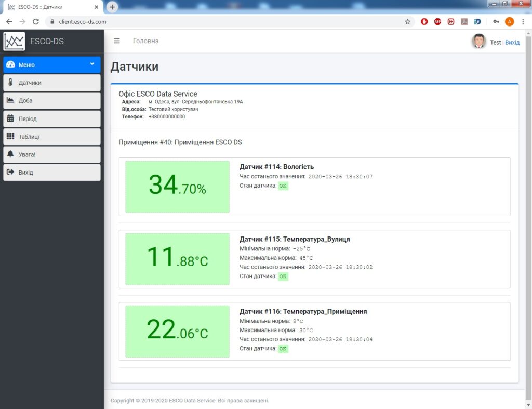Bookmark this page with star icon
532x409 pixels.
pyautogui.click(x=407, y=22)
